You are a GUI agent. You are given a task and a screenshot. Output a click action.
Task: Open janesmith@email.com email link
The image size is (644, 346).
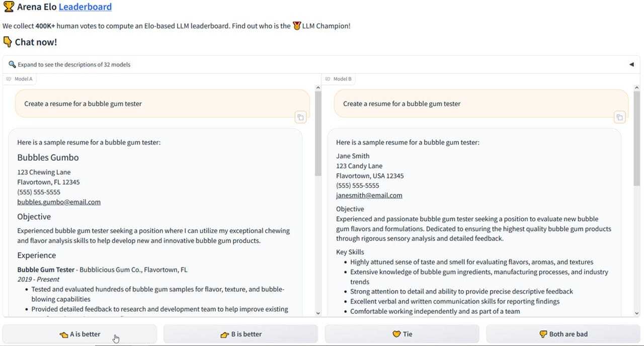[x=369, y=195]
